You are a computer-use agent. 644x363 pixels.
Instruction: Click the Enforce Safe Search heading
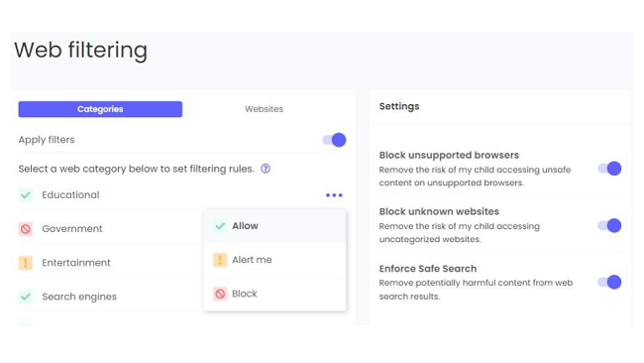pos(428,269)
